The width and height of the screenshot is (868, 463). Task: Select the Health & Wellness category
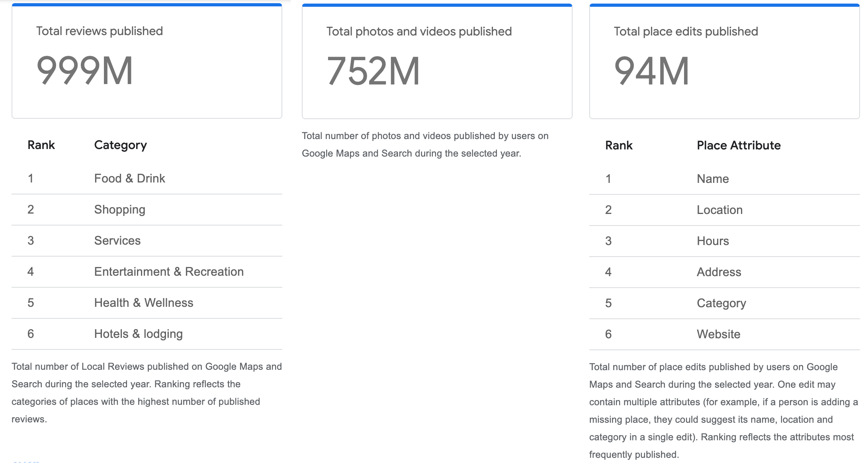(143, 302)
